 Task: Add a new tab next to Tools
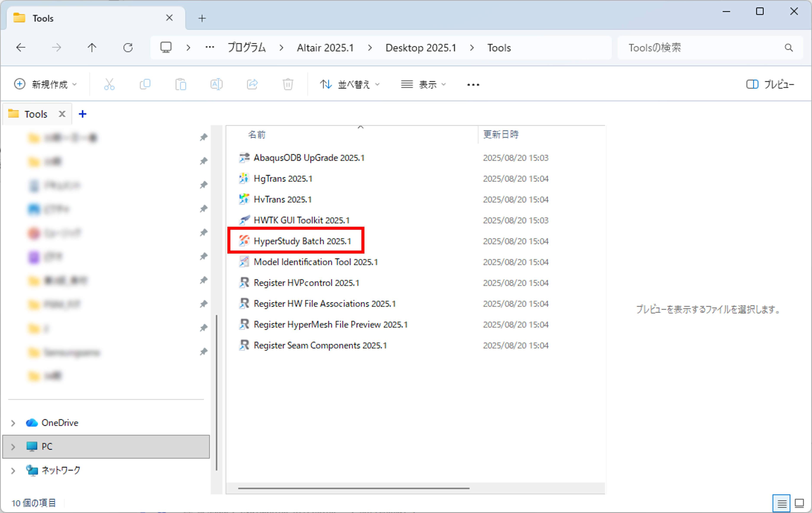pyautogui.click(x=202, y=18)
